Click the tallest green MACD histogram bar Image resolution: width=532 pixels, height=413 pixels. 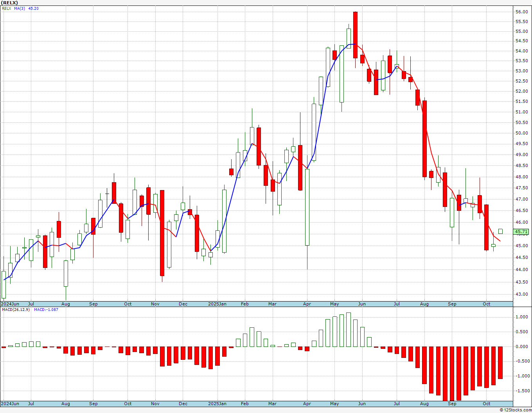pyautogui.click(x=349, y=330)
